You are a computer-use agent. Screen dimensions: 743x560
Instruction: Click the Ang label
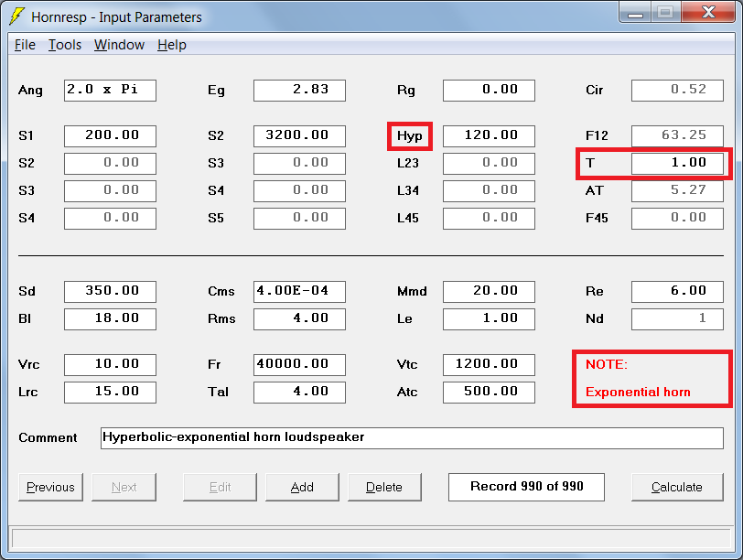(x=30, y=91)
